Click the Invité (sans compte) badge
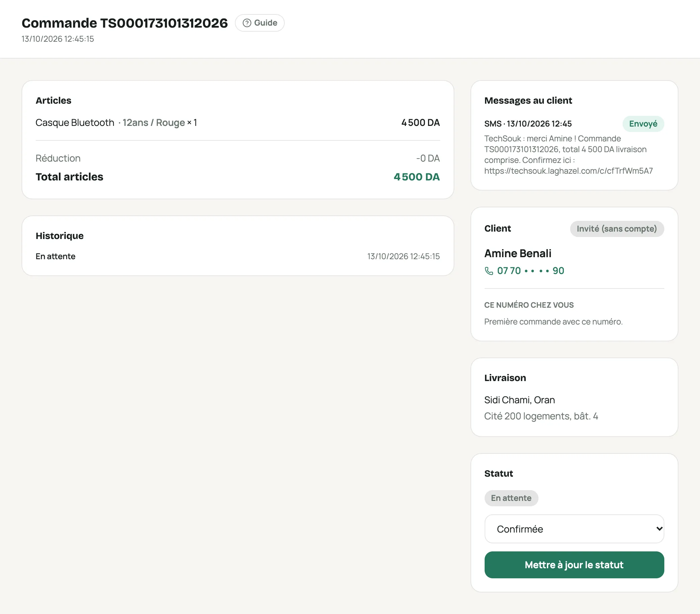The width and height of the screenshot is (700, 614). tap(617, 229)
